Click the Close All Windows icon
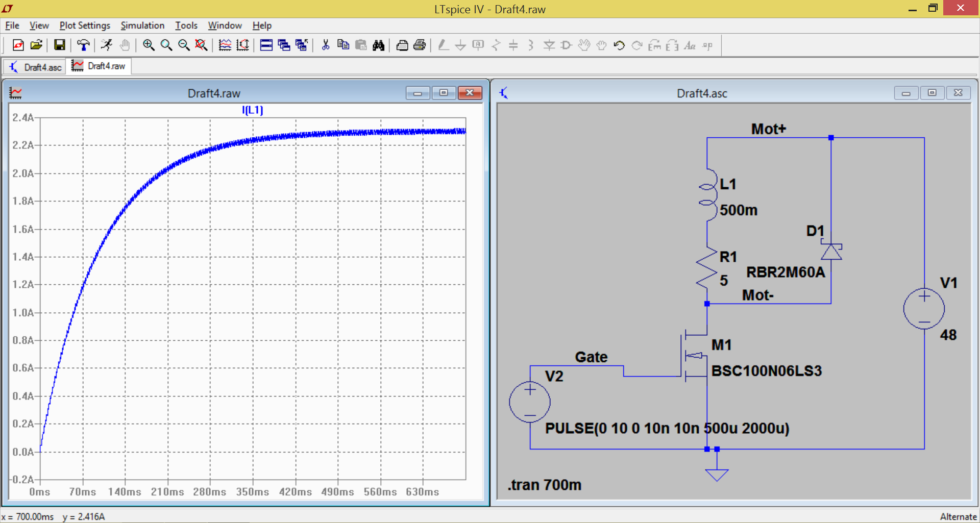Viewport: 980px width, 523px height. click(x=302, y=45)
